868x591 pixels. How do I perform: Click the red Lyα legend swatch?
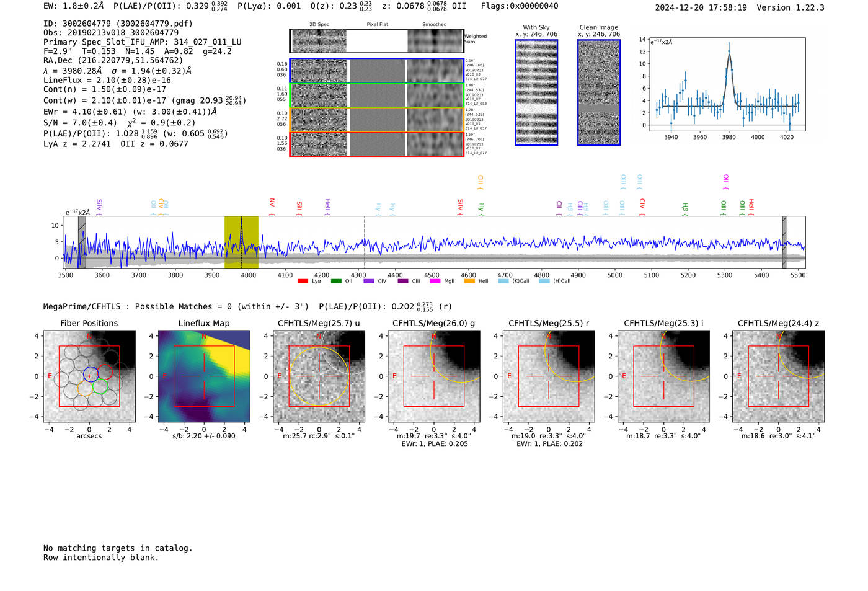[303, 281]
